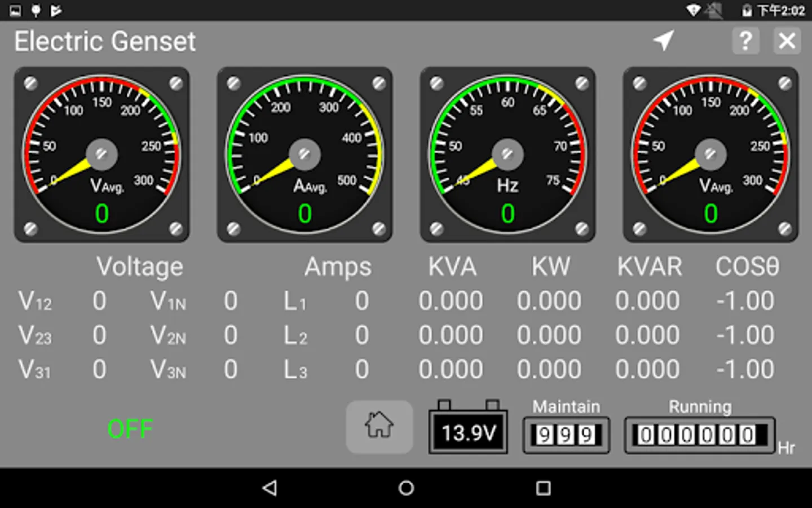The height and width of the screenshot is (508, 812).
Task: Tap the Maintain counter showing 999
Action: pos(566,435)
